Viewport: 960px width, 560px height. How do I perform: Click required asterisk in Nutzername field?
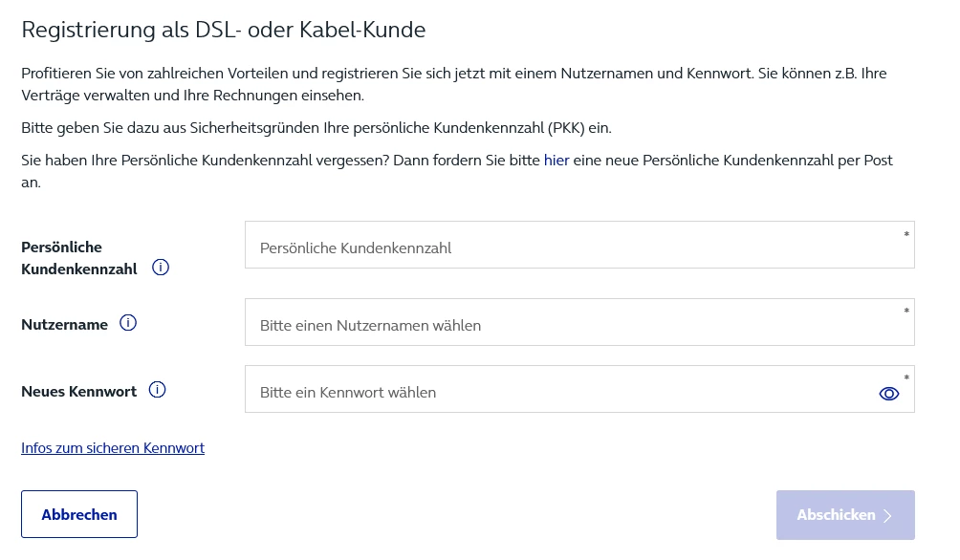906,312
